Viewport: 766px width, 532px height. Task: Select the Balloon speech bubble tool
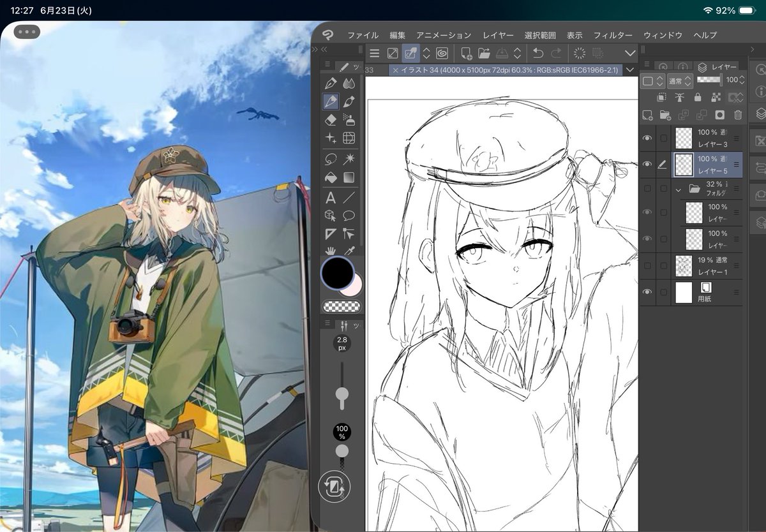(349, 216)
